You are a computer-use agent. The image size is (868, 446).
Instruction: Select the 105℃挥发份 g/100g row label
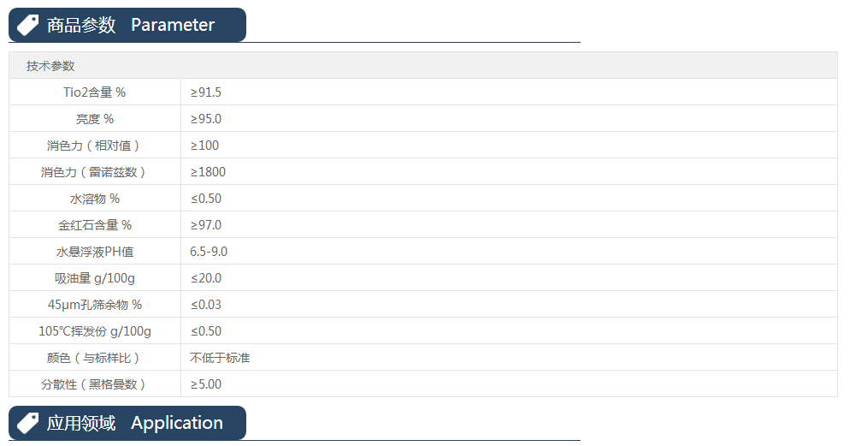pos(94,331)
